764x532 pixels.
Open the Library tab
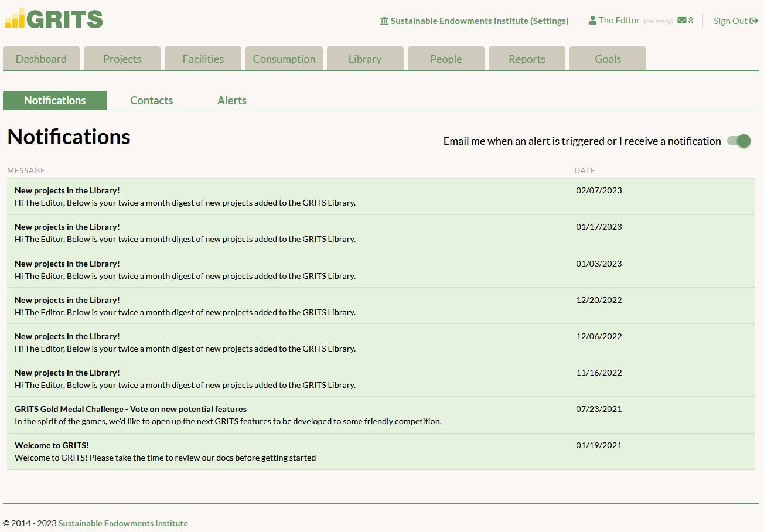point(365,59)
